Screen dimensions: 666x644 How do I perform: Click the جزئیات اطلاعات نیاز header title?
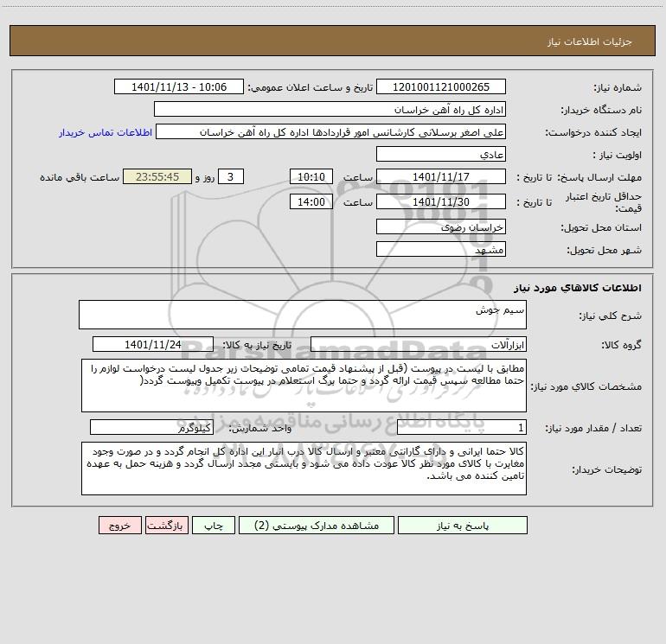(x=590, y=41)
